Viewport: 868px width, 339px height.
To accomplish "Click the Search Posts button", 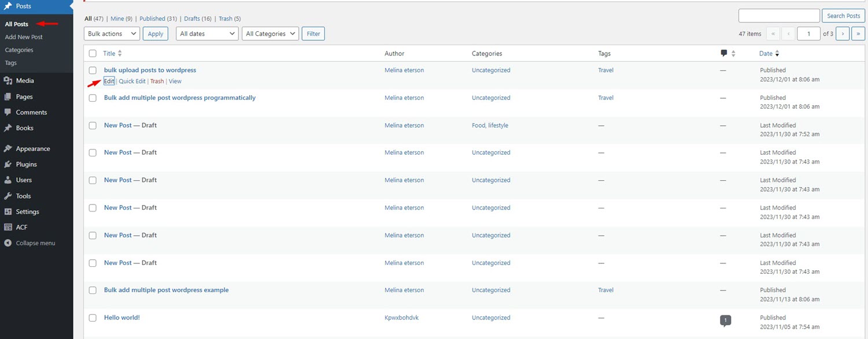I will pos(844,16).
